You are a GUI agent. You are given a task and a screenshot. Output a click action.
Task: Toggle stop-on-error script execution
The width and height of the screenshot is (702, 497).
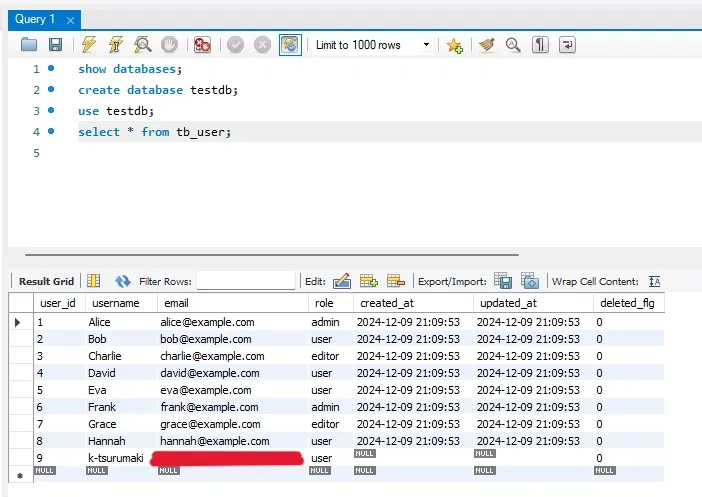[x=203, y=45]
